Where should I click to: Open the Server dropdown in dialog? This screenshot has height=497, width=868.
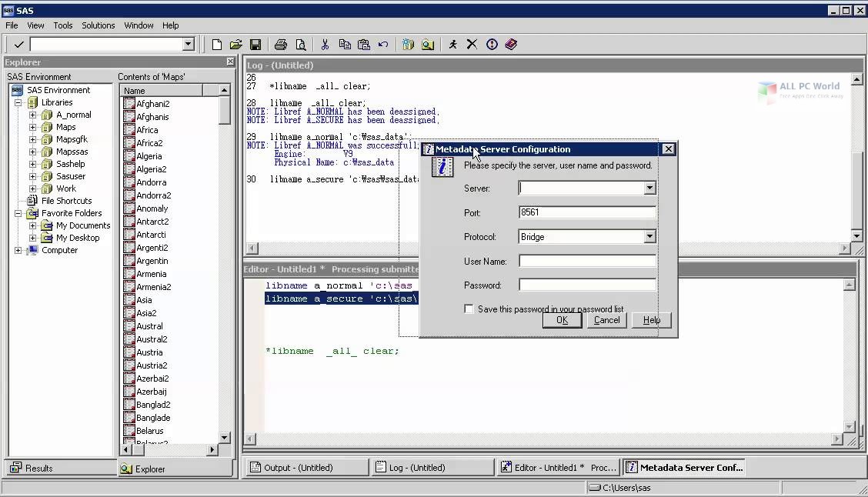click(650, 188)
